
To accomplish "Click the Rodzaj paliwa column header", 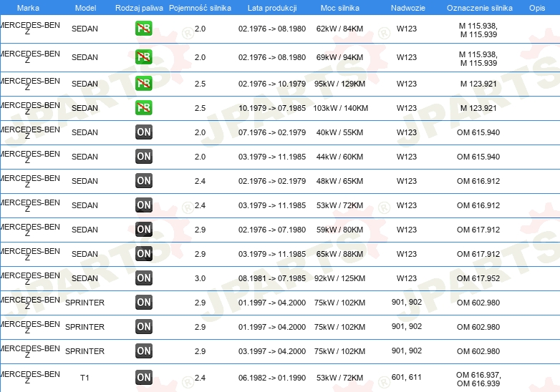I will click(x=140, y=8).
